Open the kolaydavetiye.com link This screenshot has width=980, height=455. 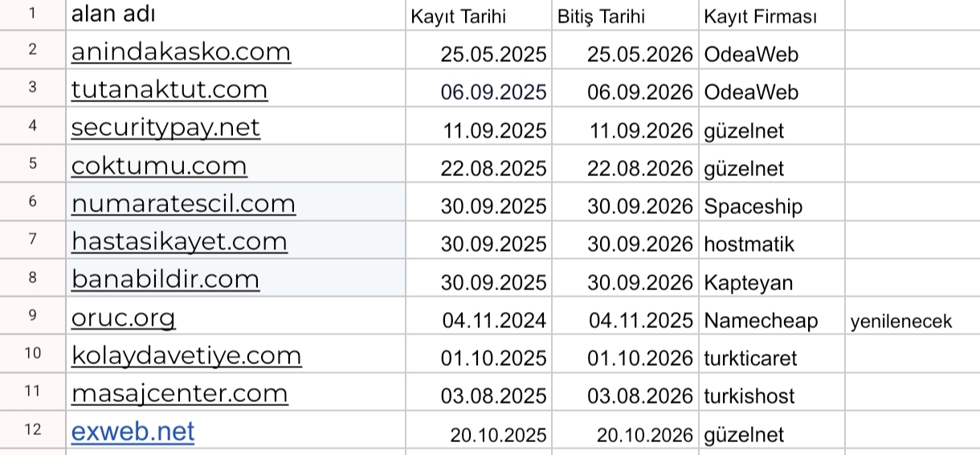[186, 355]
